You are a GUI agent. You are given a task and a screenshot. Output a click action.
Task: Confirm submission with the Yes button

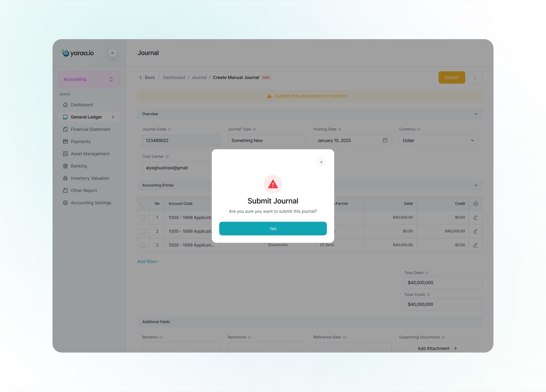[x=273, y=229]
